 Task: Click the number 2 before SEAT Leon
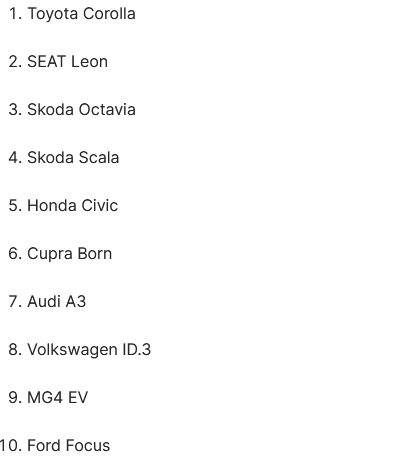tap(15, 62)
